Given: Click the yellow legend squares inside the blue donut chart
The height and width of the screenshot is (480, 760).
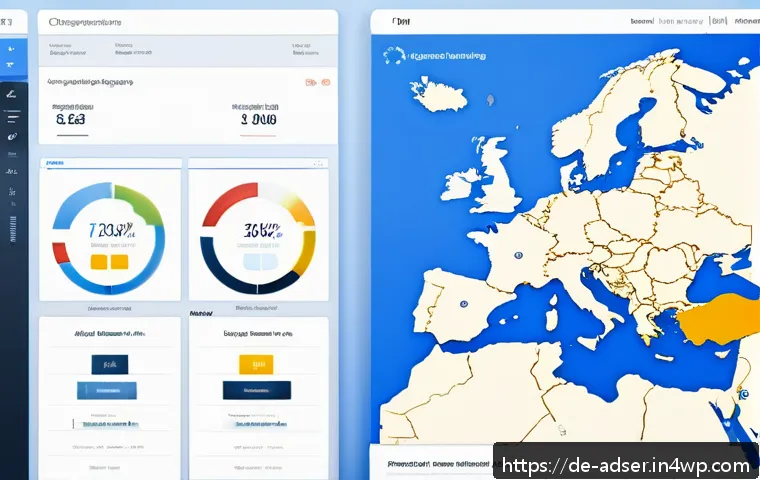Looking at the screenshot, I should (x=110, y=262).
